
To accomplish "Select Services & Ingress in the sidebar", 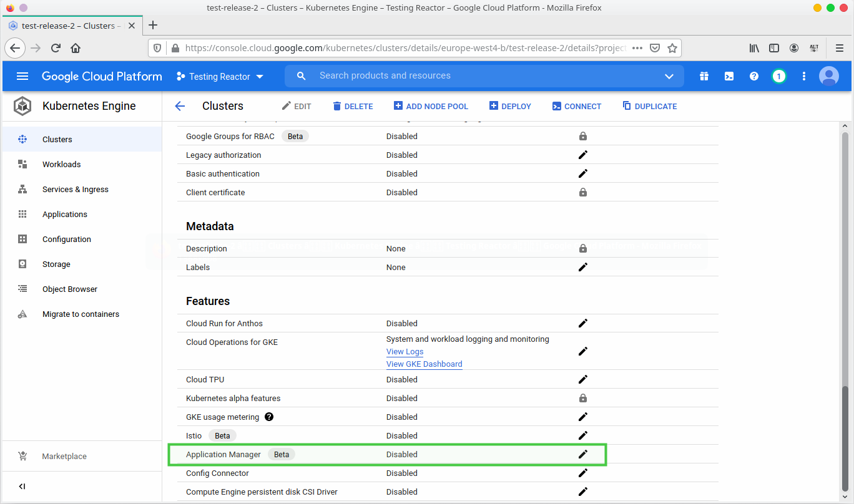I will click(82, 189).
